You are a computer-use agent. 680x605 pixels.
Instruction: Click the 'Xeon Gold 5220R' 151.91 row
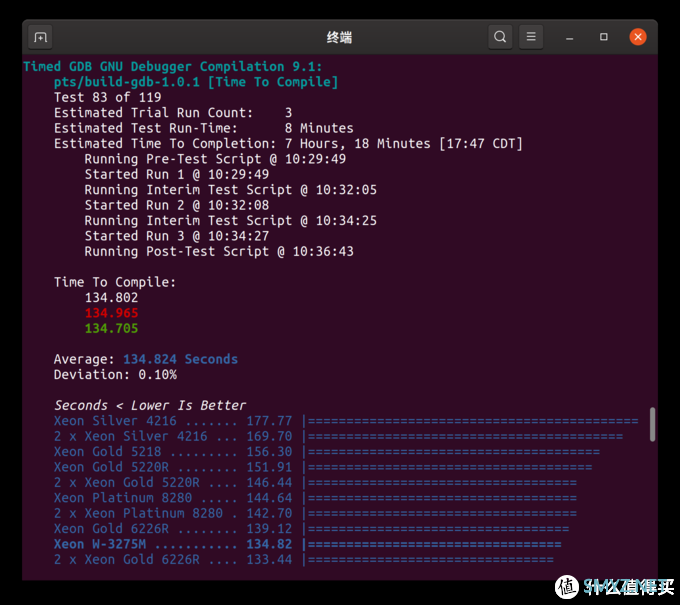coord(323,467)
